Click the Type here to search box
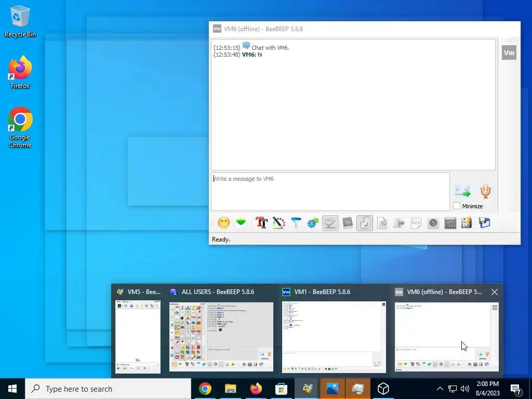532x399 pixels. (108, 389)
